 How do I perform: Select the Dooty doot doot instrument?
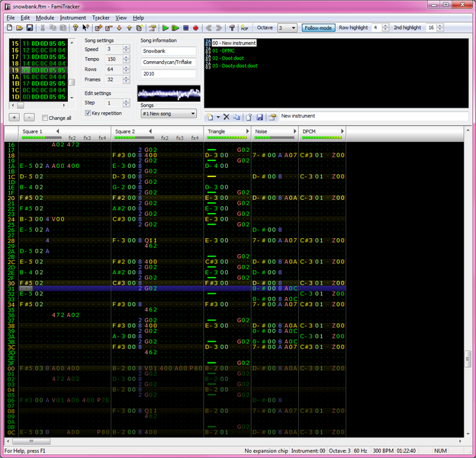coord(235,66)
